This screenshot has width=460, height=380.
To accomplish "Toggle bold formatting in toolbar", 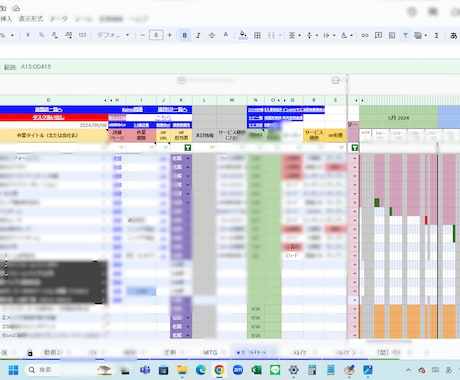I will click(x=185, y=35).
